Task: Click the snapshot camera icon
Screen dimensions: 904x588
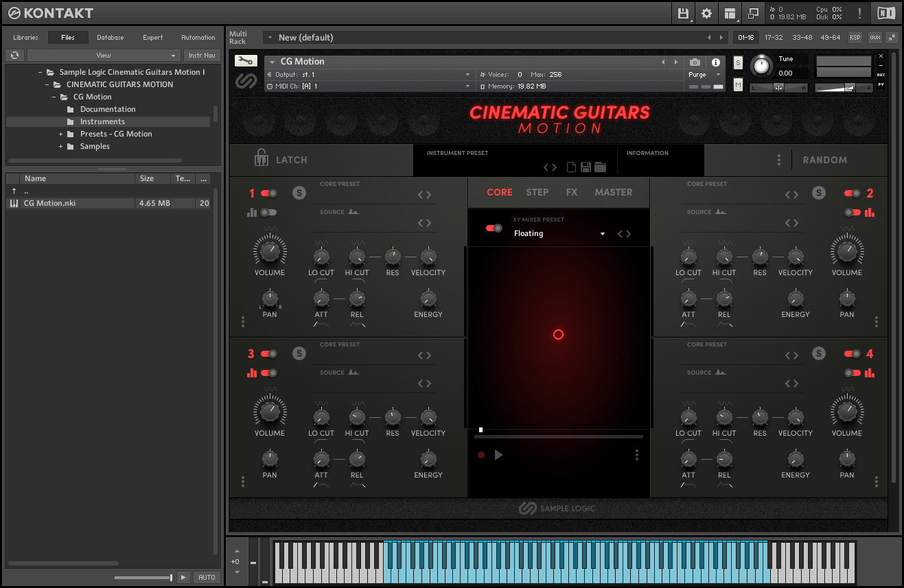Action: [x=695, y=62]
